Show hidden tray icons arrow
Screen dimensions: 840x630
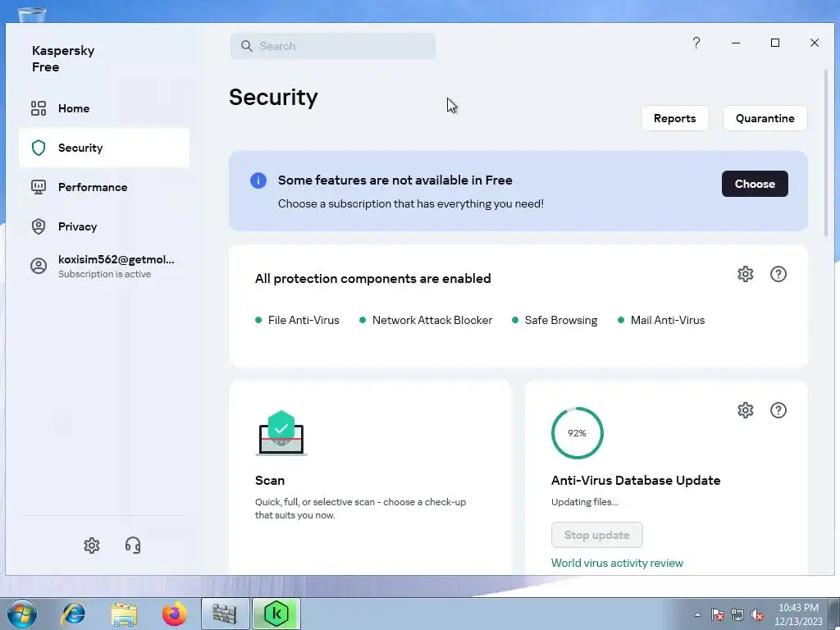point(697,615)
